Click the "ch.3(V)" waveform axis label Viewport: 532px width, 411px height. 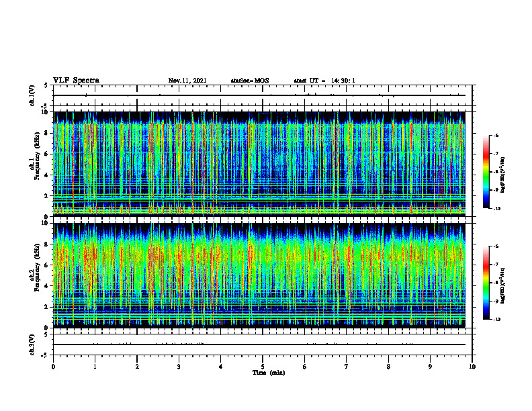pyautogui.click(x=32, y=345)
